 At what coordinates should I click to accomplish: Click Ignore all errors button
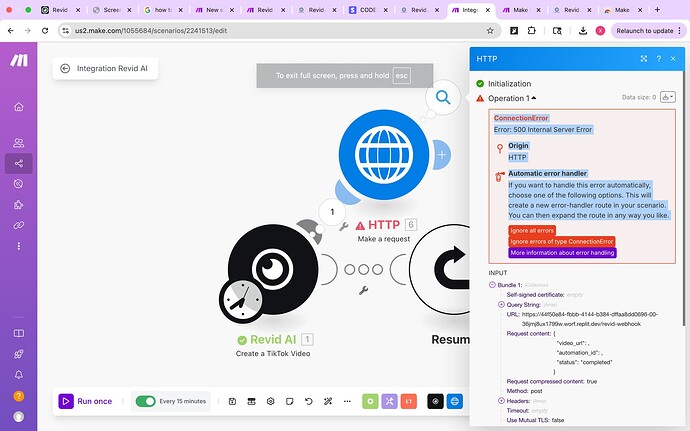532,230
